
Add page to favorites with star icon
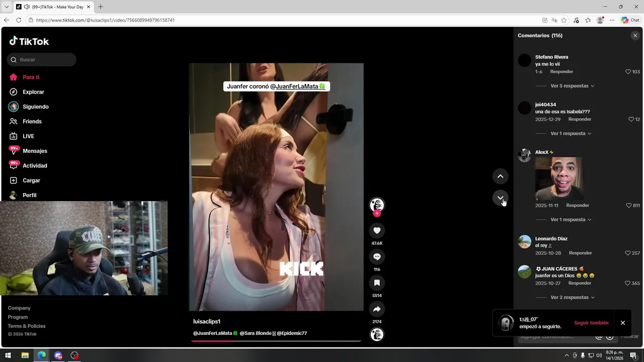(x=564, y=20)
